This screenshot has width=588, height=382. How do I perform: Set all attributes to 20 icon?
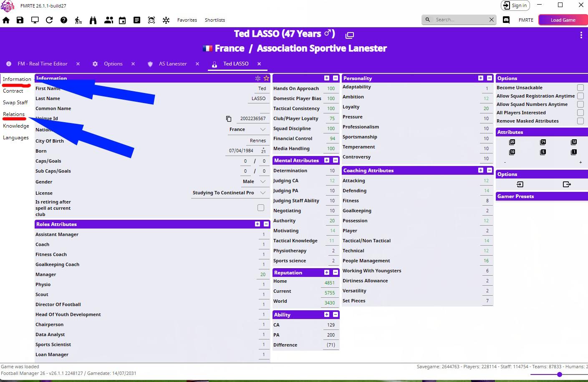pos(512,142)
